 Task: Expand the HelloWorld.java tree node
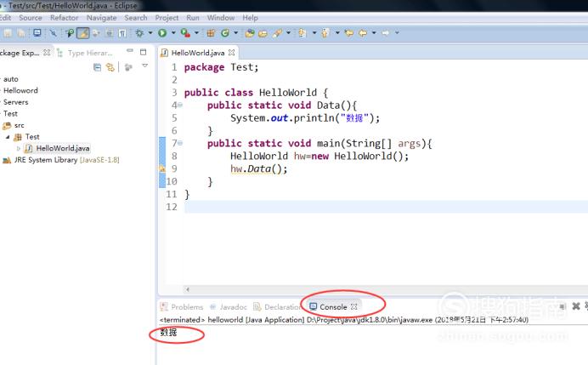19,148
